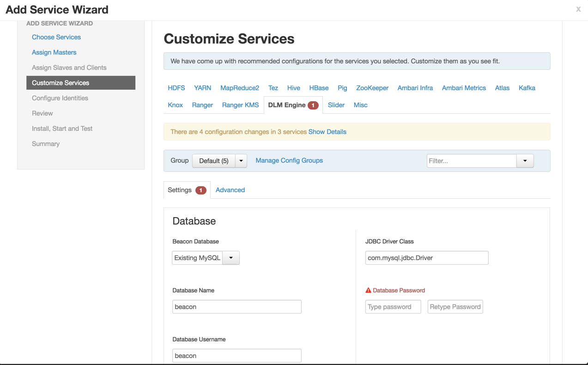Open the Filter dropdown arrow
Viewport: 588px width, 365px height.
[x=525, y=161]
